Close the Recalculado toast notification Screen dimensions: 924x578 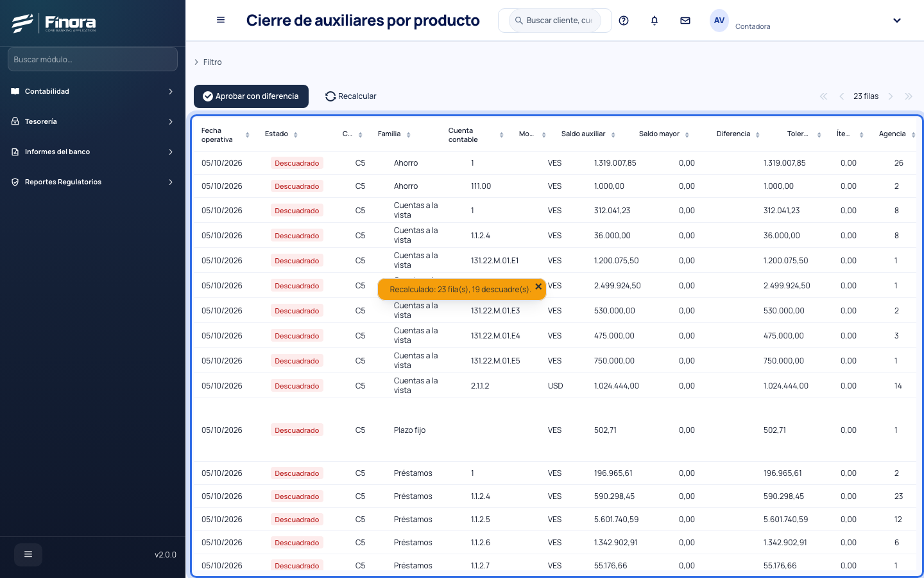click(x=538, y=286)
